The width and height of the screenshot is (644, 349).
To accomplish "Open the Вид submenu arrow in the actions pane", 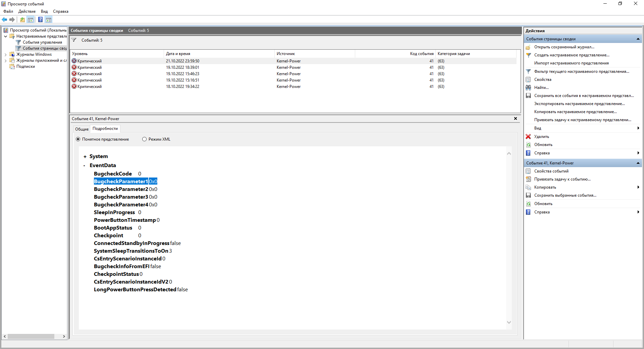I will point(638,128).
